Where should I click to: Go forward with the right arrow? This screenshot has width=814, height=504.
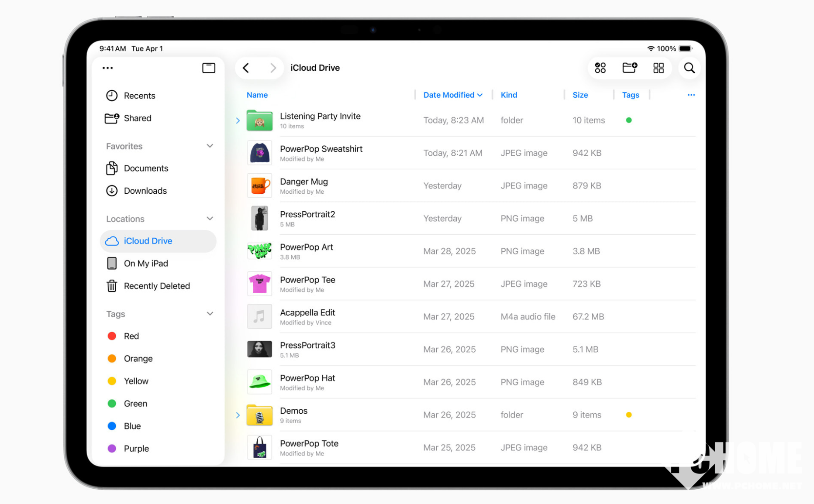pyautogui.click(x=273, y=68)
